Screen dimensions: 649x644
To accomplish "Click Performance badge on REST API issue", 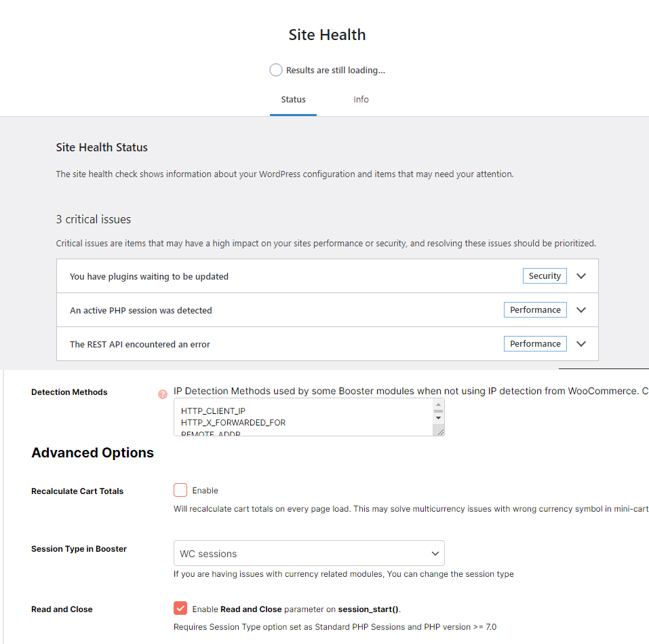I will click(x=535, y=344).
